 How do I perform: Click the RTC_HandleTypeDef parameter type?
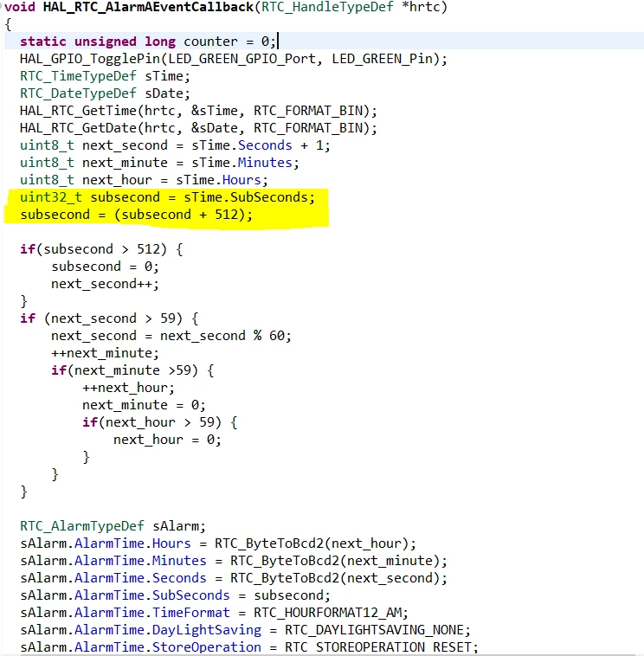(x=327, y=7)
